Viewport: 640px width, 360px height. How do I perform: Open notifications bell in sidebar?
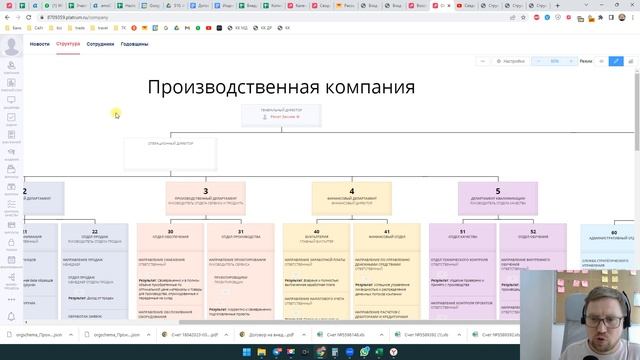point(11,316)
